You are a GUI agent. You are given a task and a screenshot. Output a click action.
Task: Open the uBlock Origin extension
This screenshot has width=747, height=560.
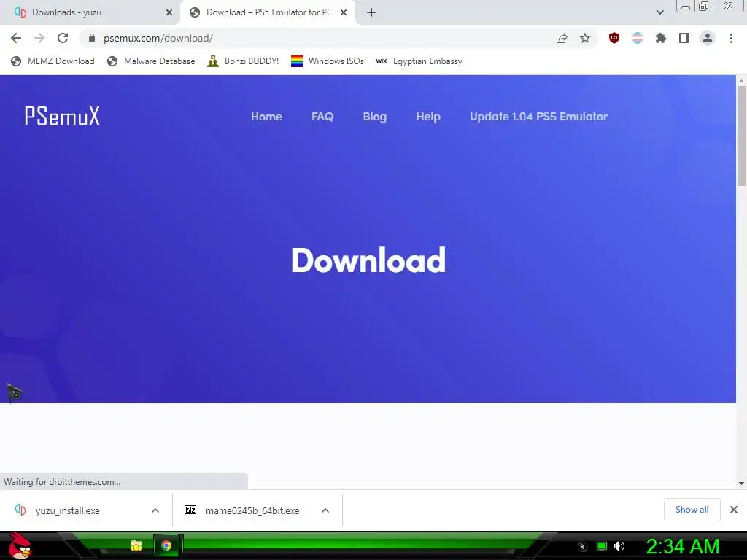pyautogui.click(x=614, y=38)
